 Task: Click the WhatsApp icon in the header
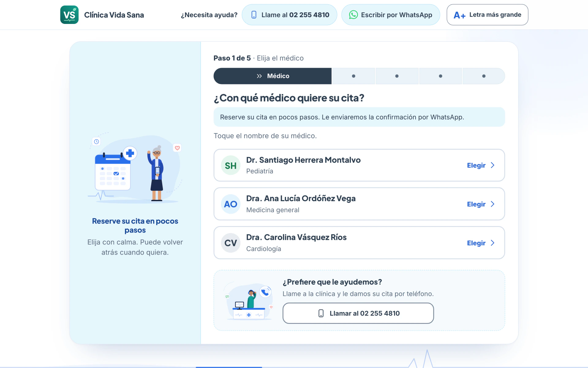[353, 15]
